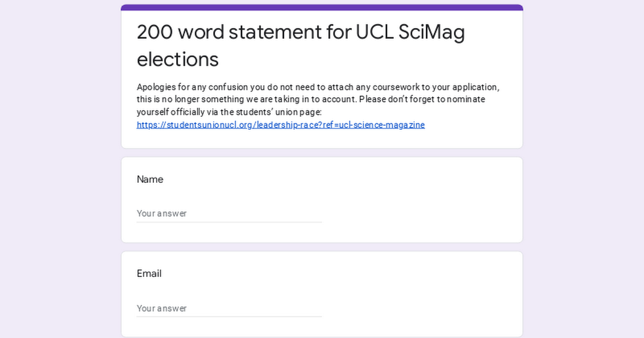Click 'Your answer' placeholder under Email

pyautogui.click(x=162, y=308)
